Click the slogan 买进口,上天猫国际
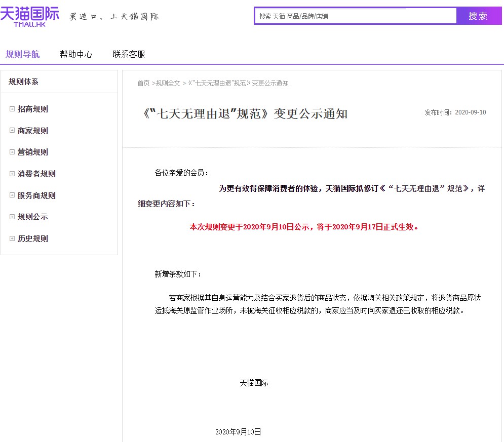The image size is (504, 442). (x=114, y=16)
